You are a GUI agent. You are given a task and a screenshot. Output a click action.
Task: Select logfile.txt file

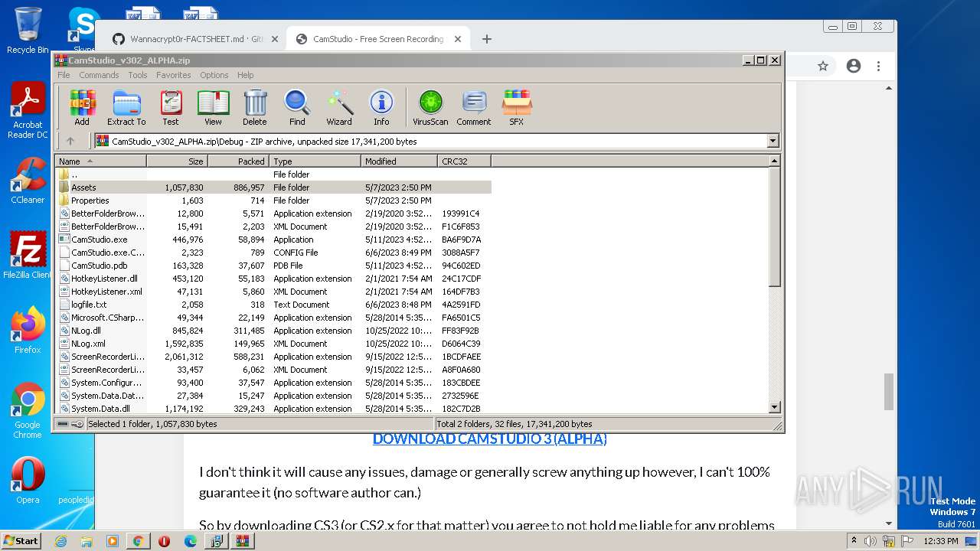pos(273,304)
